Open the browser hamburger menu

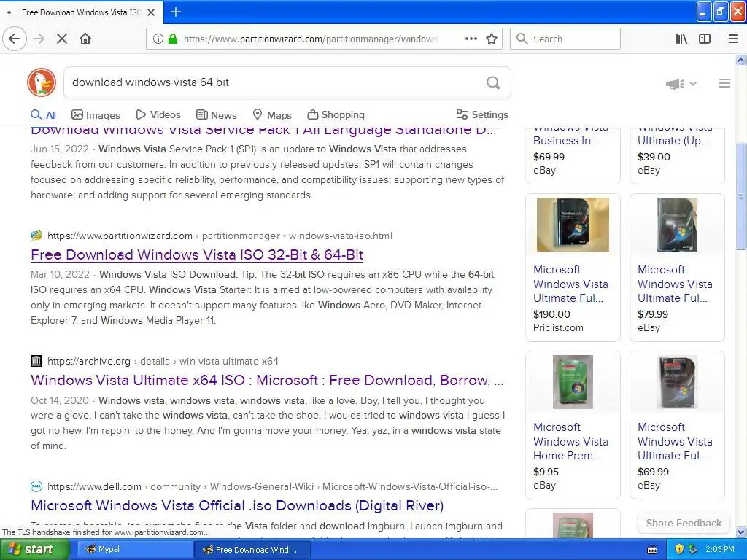coord(733,39)
